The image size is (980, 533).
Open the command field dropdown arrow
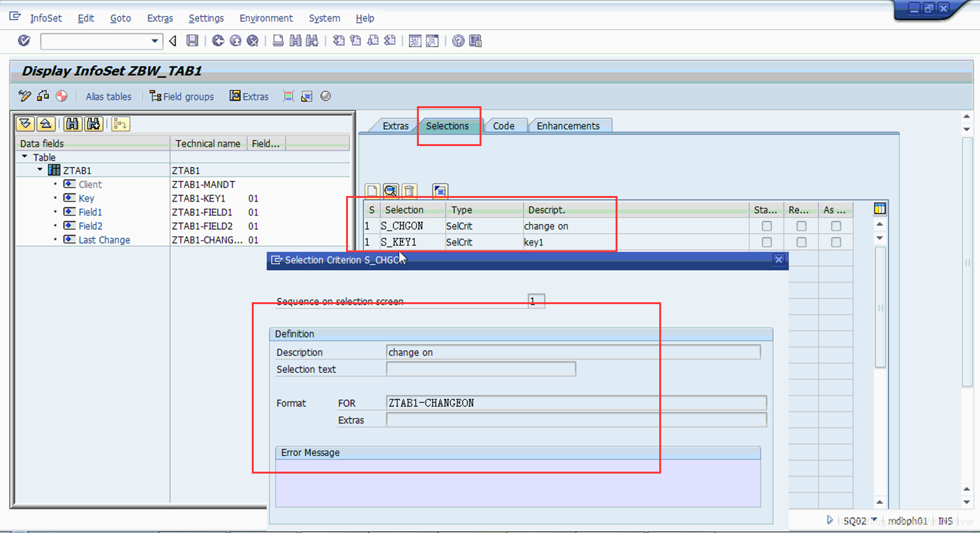click(x=154, y=41)
